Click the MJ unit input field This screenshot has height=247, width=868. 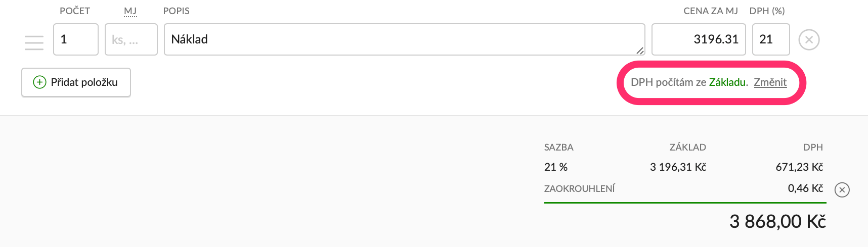[x=131, y=39]
